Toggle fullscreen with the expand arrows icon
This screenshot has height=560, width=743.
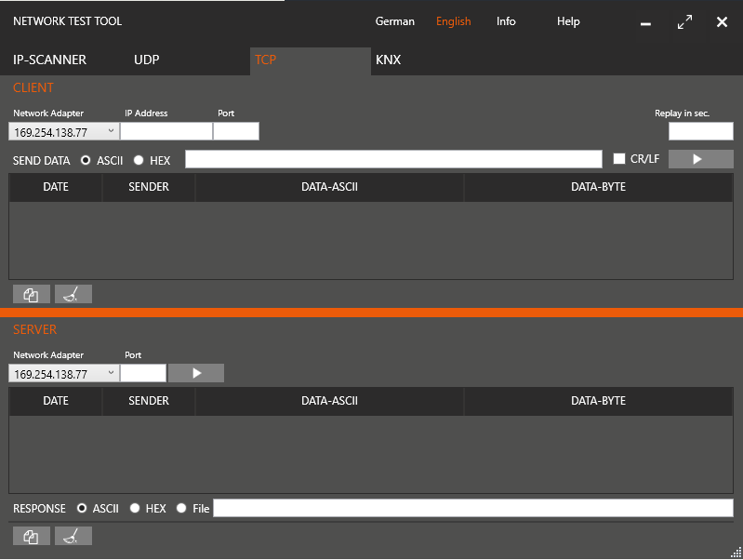click(x=684, y=22)
